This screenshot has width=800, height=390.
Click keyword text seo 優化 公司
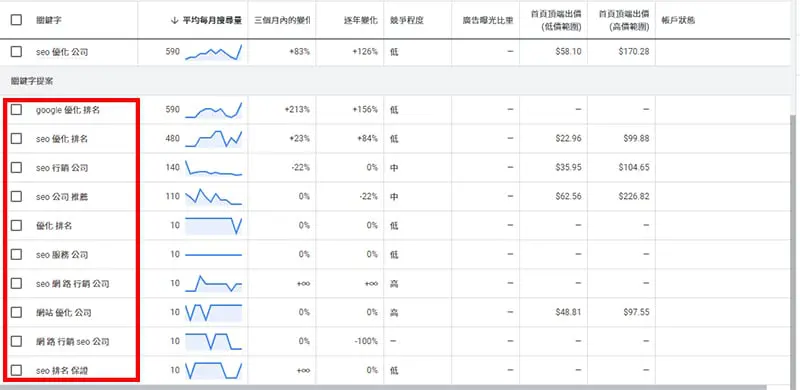point(62,52)
